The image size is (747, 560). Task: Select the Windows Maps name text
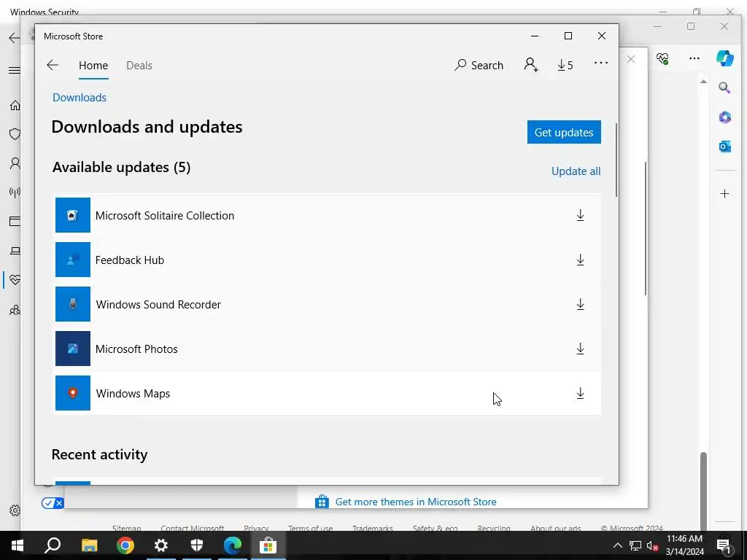pyautogui.click(x=133, y=393)
